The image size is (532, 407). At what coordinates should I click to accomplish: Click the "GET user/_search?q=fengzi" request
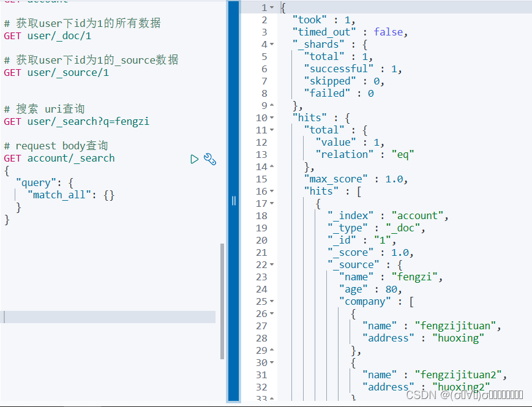(77, 121)
